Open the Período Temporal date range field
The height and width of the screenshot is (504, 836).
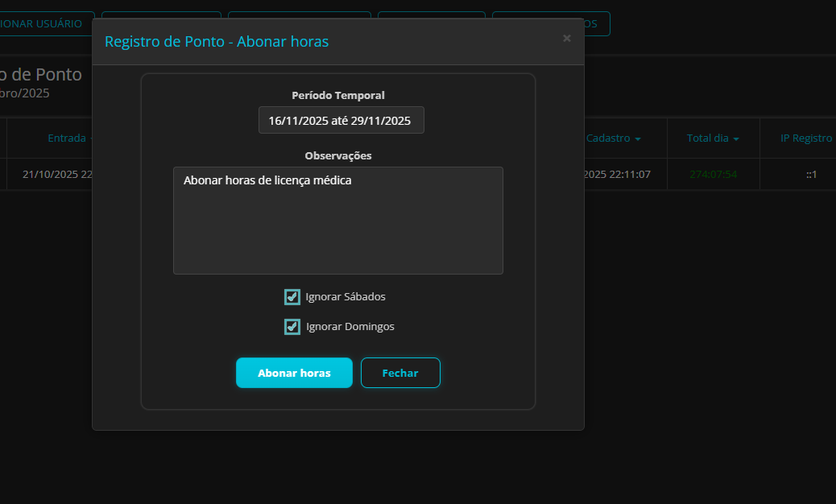pos(341,120)
